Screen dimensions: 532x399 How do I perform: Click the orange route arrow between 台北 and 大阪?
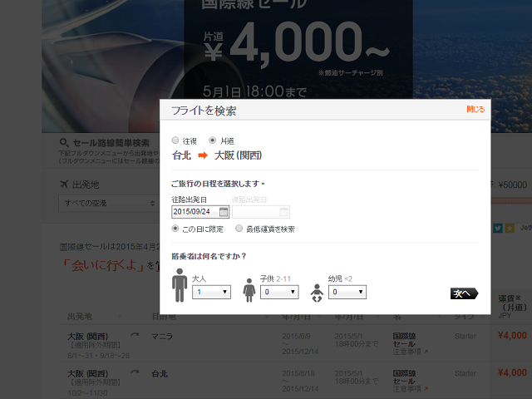pos(203,155)
